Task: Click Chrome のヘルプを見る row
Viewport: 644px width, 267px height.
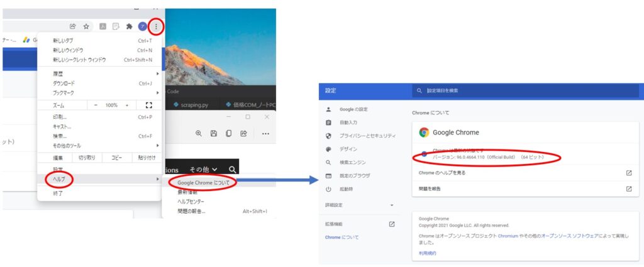Action: tap(525, 173)
